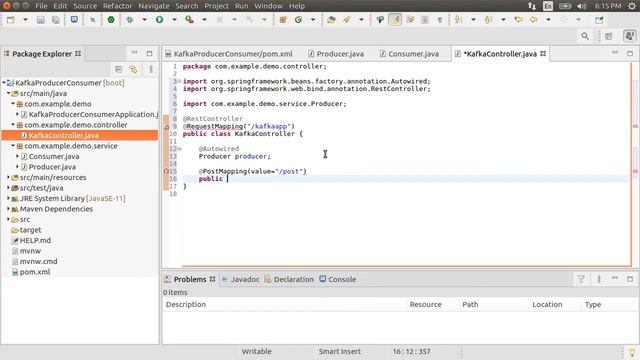Open Package Explorer view menu

click(151, 69)
